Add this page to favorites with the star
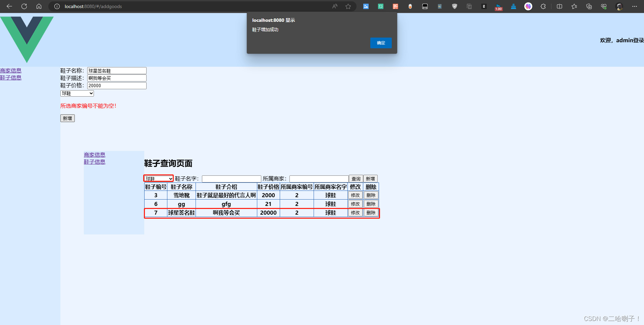The width and height of the screenshot is (644, 325). tap(348, 6)
